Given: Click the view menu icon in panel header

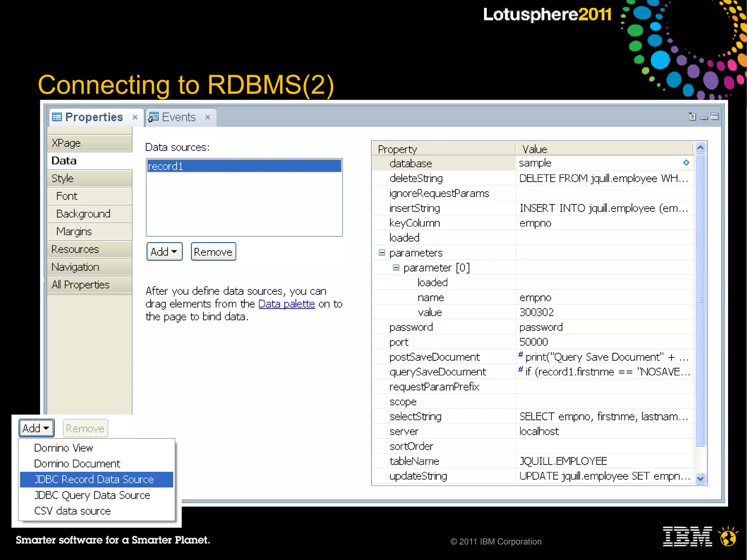Looking at the screenshot, I should 692,116.
